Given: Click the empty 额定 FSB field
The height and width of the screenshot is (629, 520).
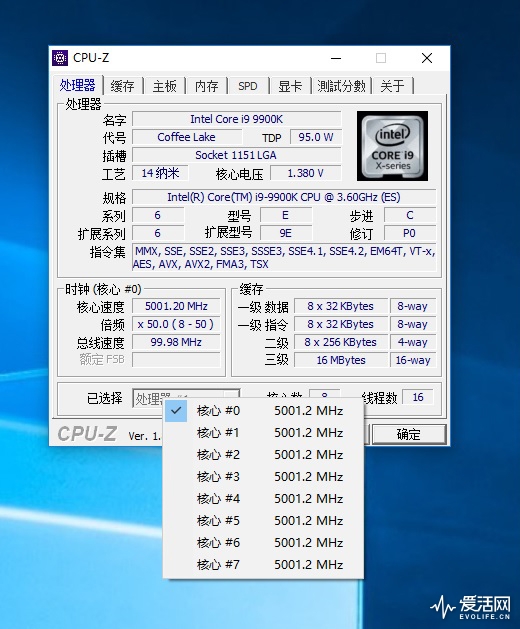Looking at the screenshot, I should [176, 360].
